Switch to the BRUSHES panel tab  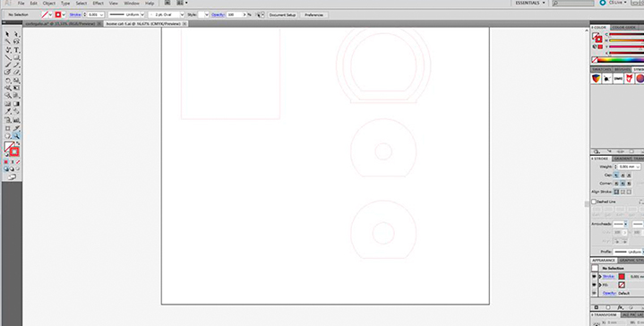click(x=623, y=69)
